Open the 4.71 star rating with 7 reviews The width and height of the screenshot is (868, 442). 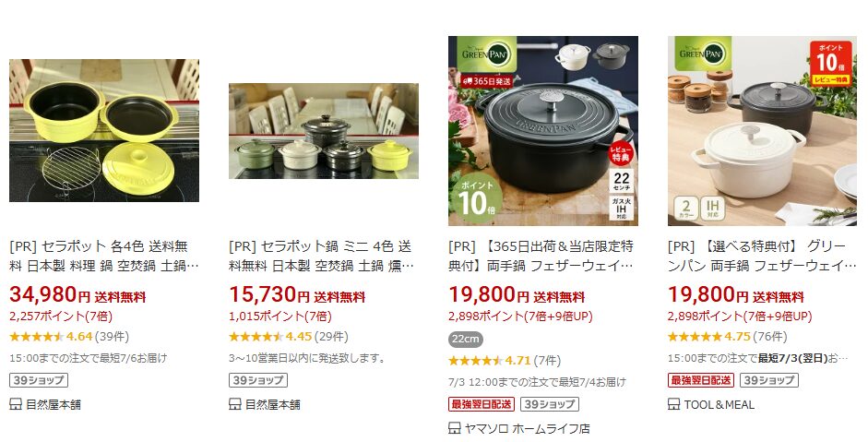point(505,361)
